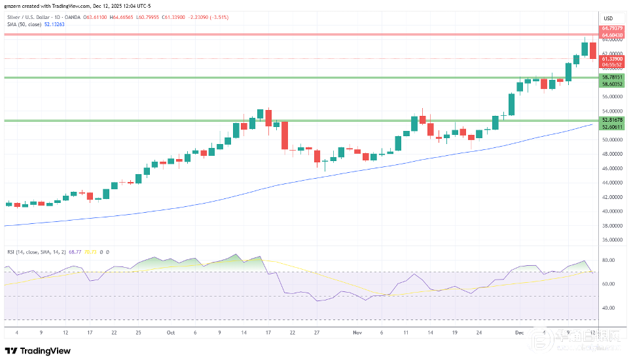Click the blue SMA value 52.13263
Image resolution: width=631 pixels, height=364 pixels.
(54, 24)
